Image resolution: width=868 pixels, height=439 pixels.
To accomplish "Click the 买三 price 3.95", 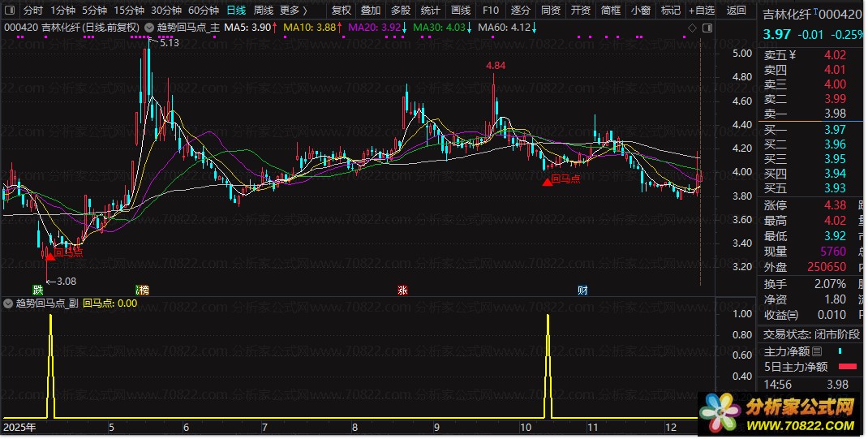I will 835,159.
